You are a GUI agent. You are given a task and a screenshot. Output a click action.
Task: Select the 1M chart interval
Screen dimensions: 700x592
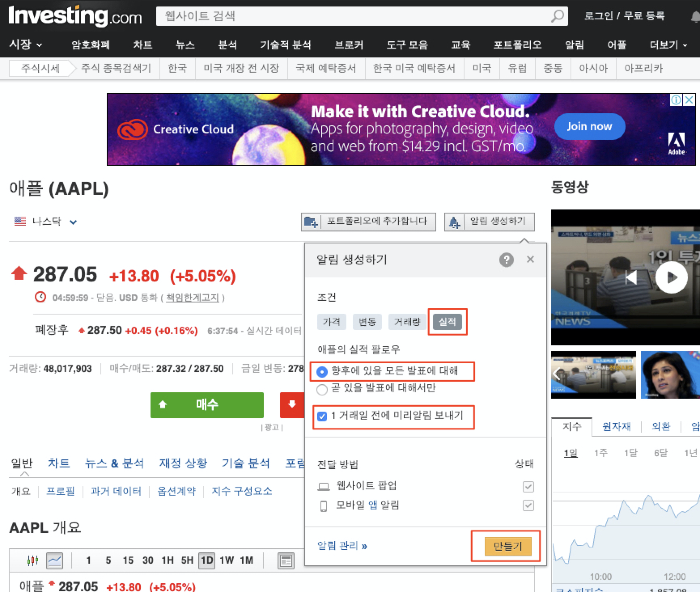246,560
